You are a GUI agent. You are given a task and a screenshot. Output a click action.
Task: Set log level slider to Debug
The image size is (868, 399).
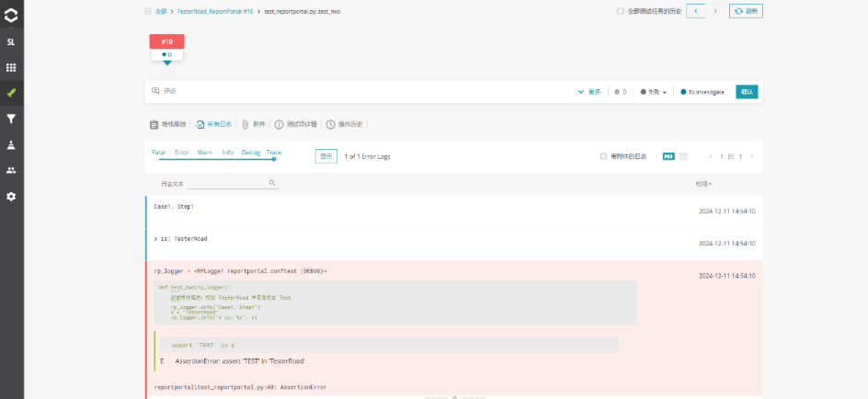tap(251, 153)
